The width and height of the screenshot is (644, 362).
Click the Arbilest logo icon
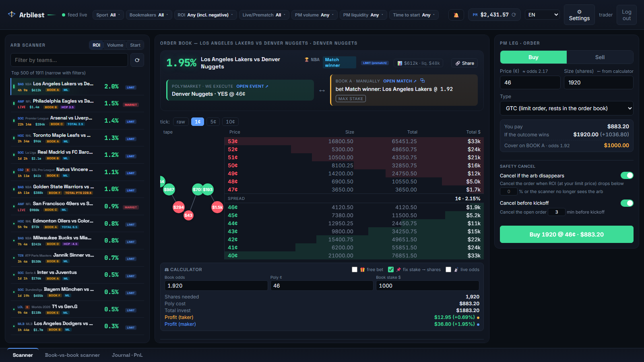pyautogui.click(x=12, y=14)
